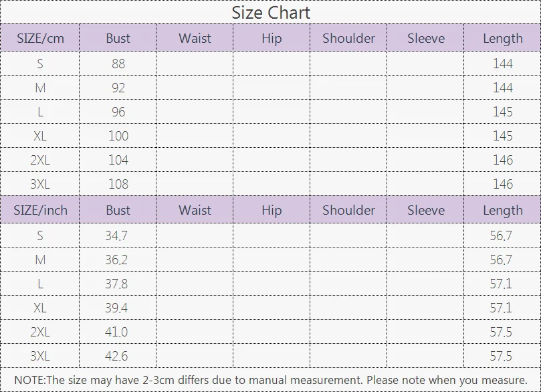Click the 144 length cell for size S
The width and height of the screenshot is (541, 392).
coord(502,64)
